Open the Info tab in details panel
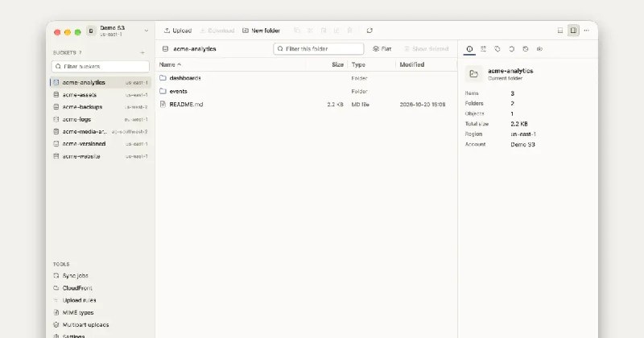The image size is (644, 338). (469, 49)
